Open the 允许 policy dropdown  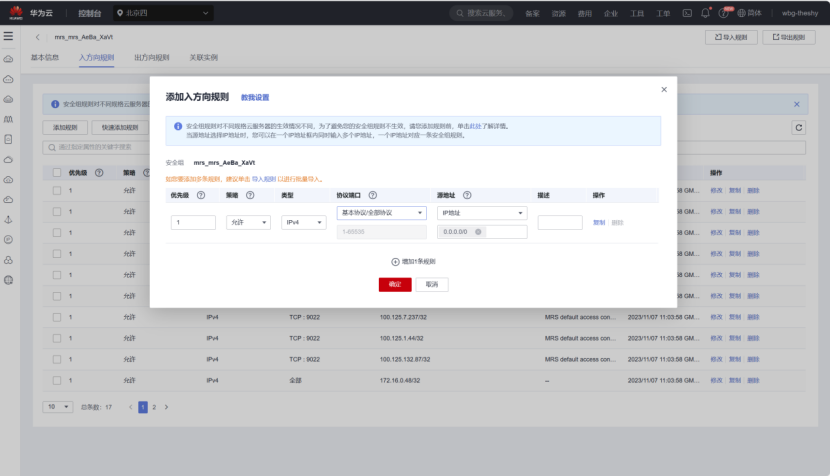(x=249, y=223)
